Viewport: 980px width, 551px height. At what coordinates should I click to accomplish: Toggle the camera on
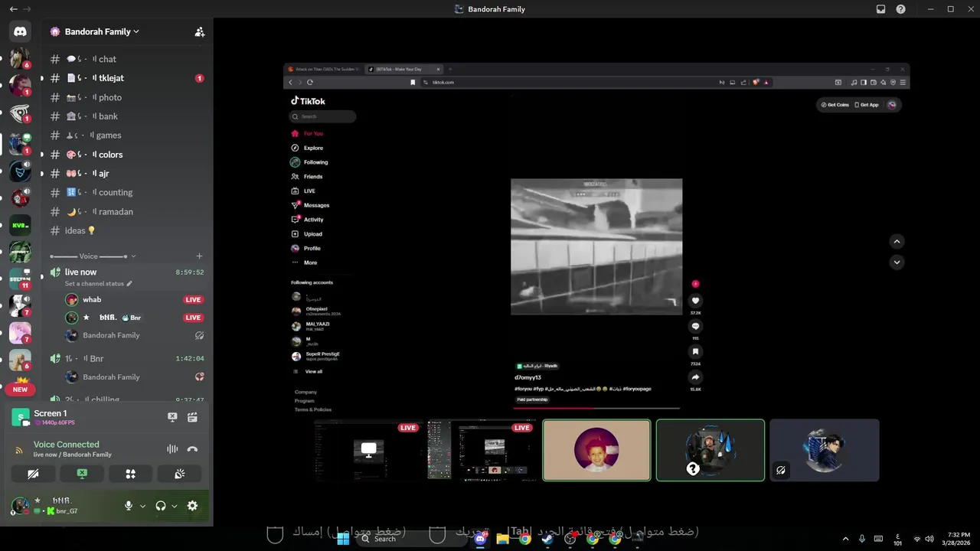click(x=33, y=474)
